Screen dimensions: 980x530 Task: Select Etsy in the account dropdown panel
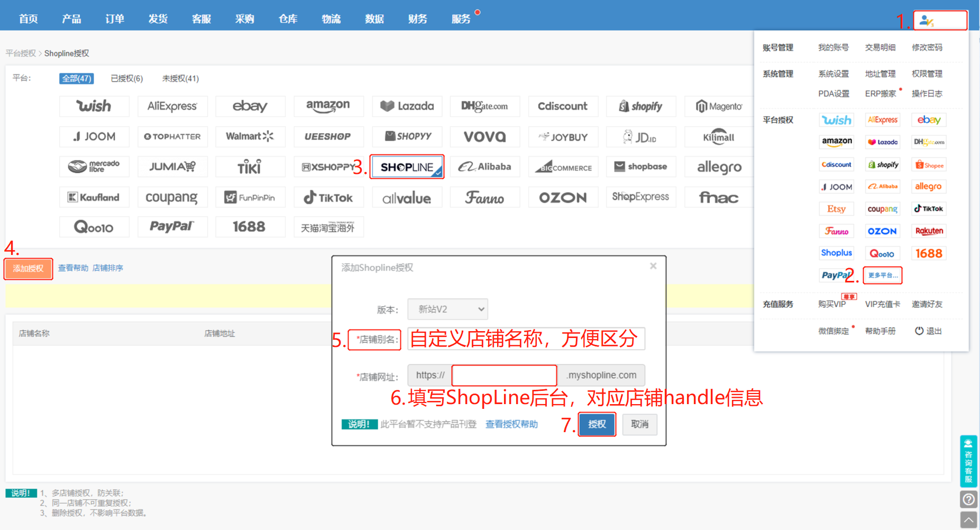click(x=836, y=209)
